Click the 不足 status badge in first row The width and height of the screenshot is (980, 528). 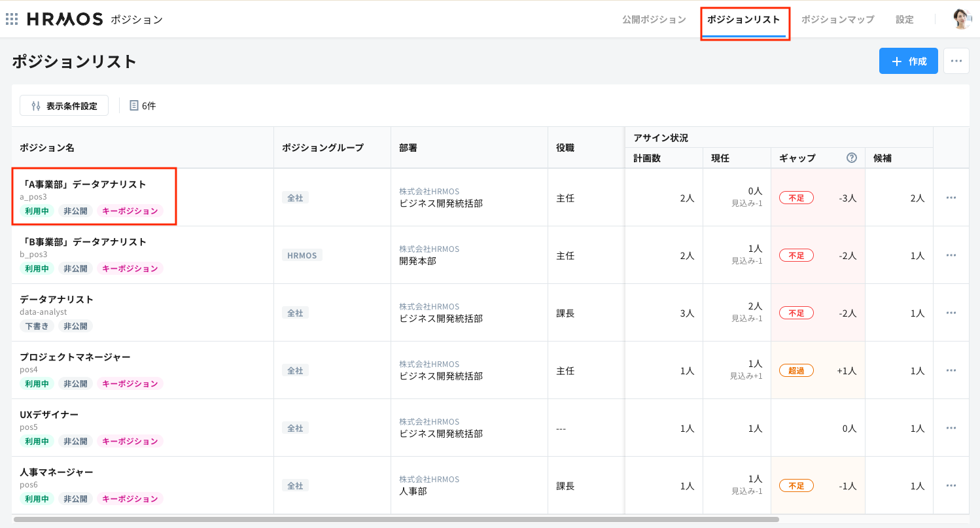pyautogui.click(x=796, y=197)
